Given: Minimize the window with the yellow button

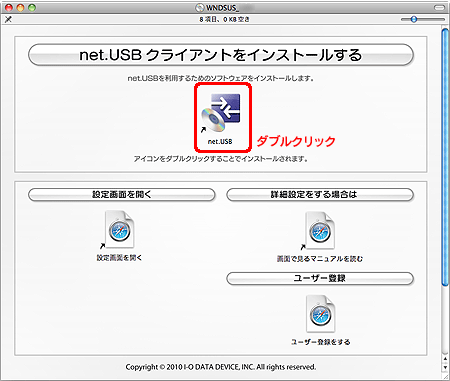Looking at the screenshot, I should [20, 7].
